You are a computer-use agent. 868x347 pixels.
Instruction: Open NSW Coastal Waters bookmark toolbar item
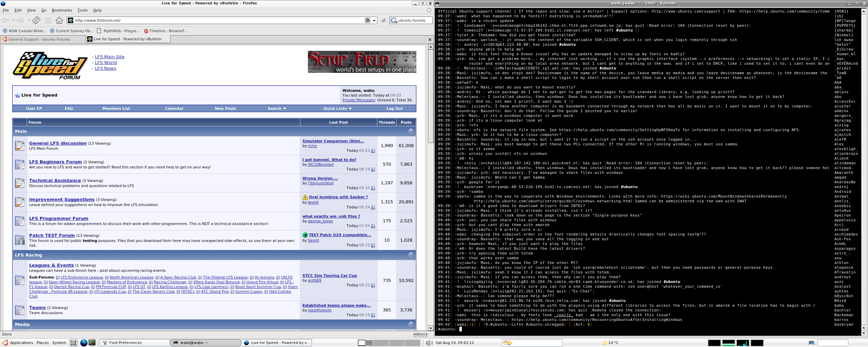click(25, 31)
